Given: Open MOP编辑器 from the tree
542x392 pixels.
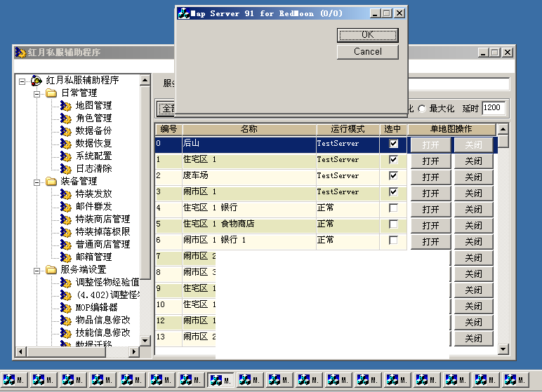Looking at the screenshot, I should pyautogui.click(x=96, y=307).
